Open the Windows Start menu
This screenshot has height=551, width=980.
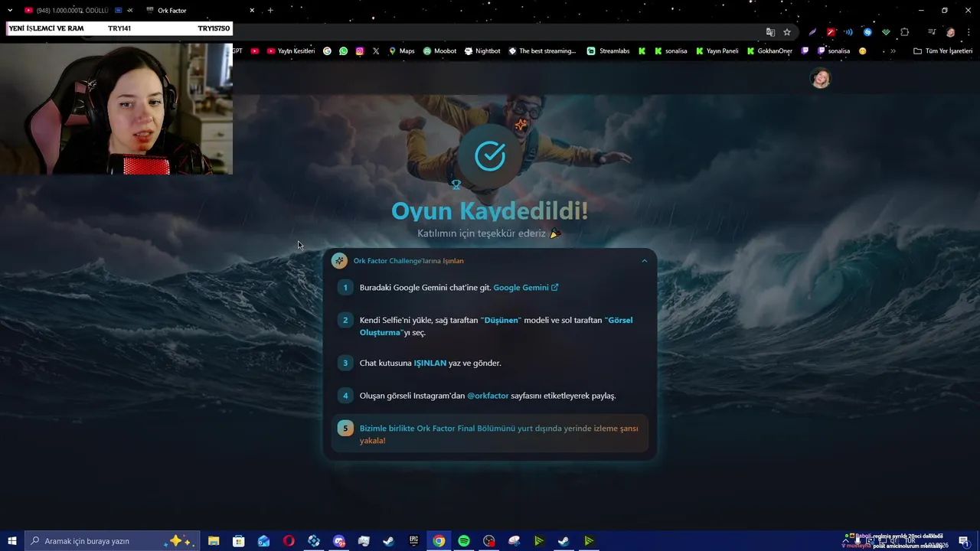click(x=11, y=541)
